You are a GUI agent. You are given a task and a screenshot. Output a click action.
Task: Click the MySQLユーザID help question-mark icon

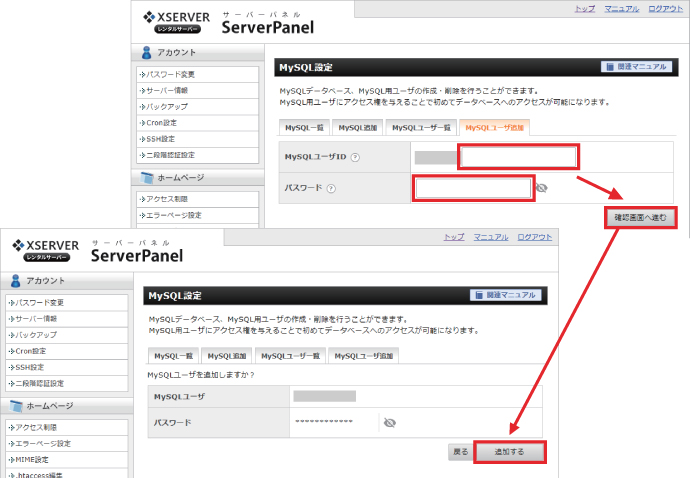pos(355,157)
